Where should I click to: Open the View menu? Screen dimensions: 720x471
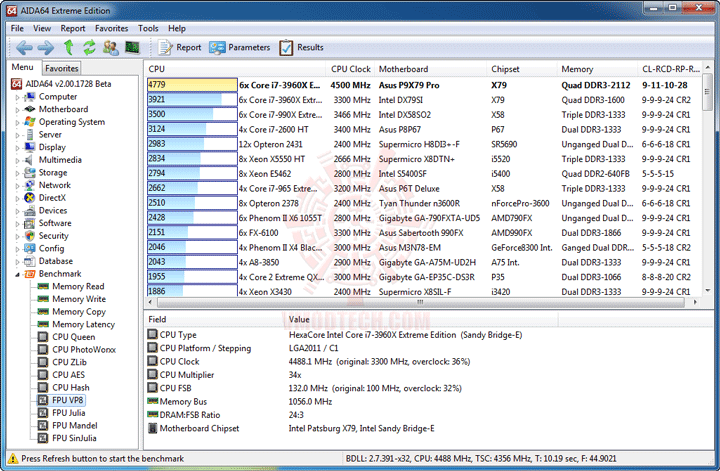coord(42,28)
